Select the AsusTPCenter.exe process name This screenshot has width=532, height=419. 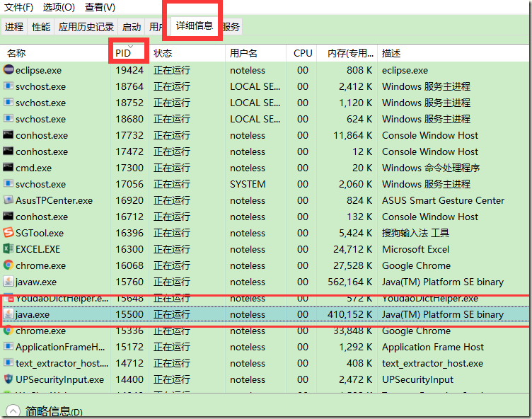point(54,200)
